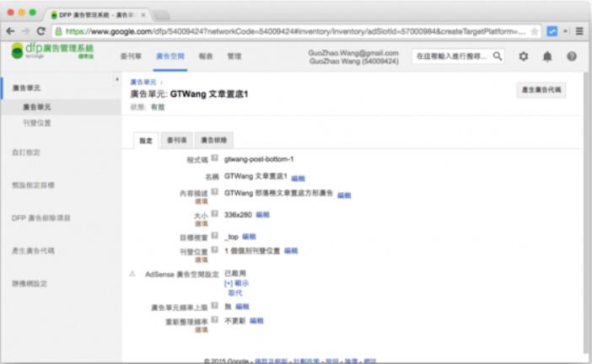Collapse the left sidebar panel arrow
Screen dimensions: 592x364
[116, 80]
